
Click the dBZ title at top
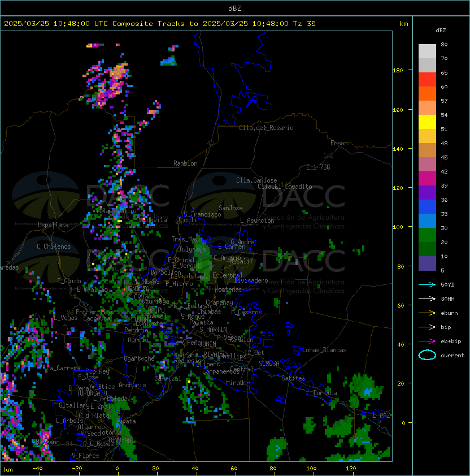pyautogui.click(x=235, y=8)
